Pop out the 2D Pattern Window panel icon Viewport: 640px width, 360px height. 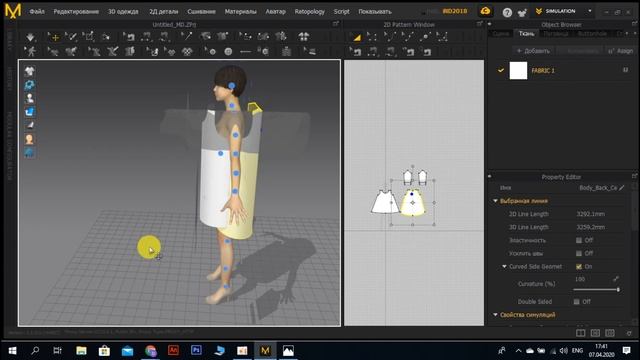(480, 24)
